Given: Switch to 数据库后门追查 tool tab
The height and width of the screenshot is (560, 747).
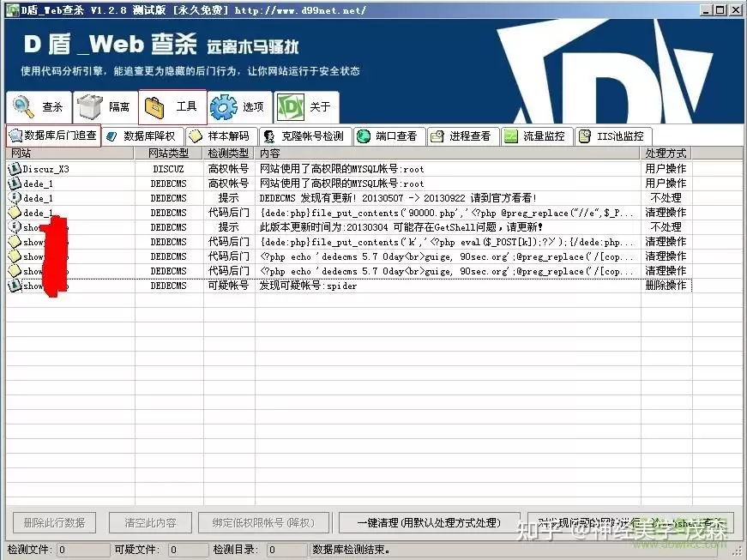Looking at the screenshot, I should tap(53, 135).
